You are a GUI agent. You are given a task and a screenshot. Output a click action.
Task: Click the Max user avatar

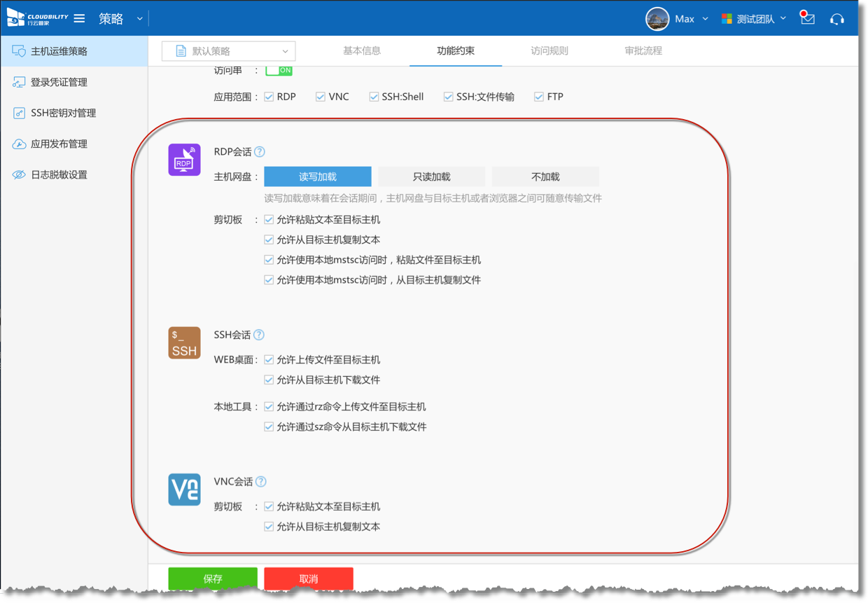[657, 19]
